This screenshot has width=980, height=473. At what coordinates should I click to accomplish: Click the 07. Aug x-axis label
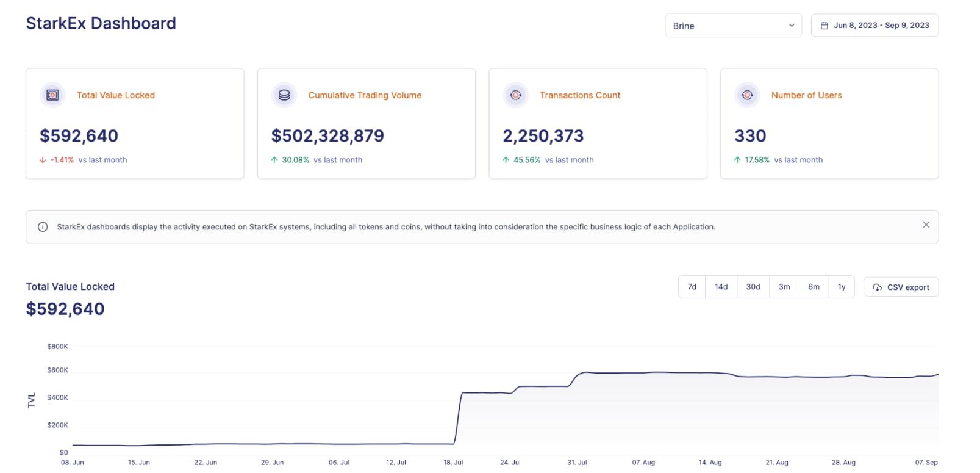click(x=643, y=463)
